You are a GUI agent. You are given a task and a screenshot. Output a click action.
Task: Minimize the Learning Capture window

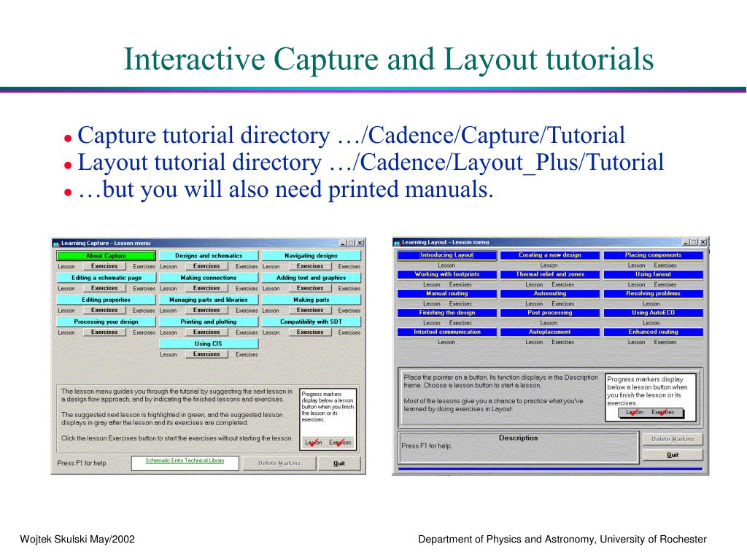click(344, 243)
